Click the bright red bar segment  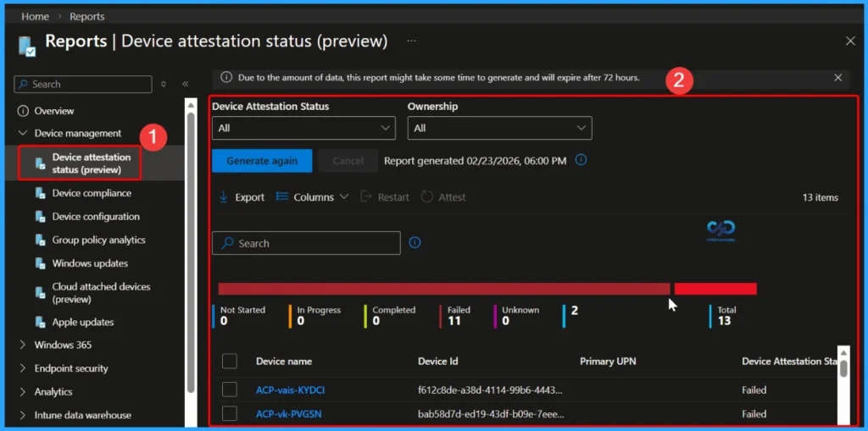(715, 289)
